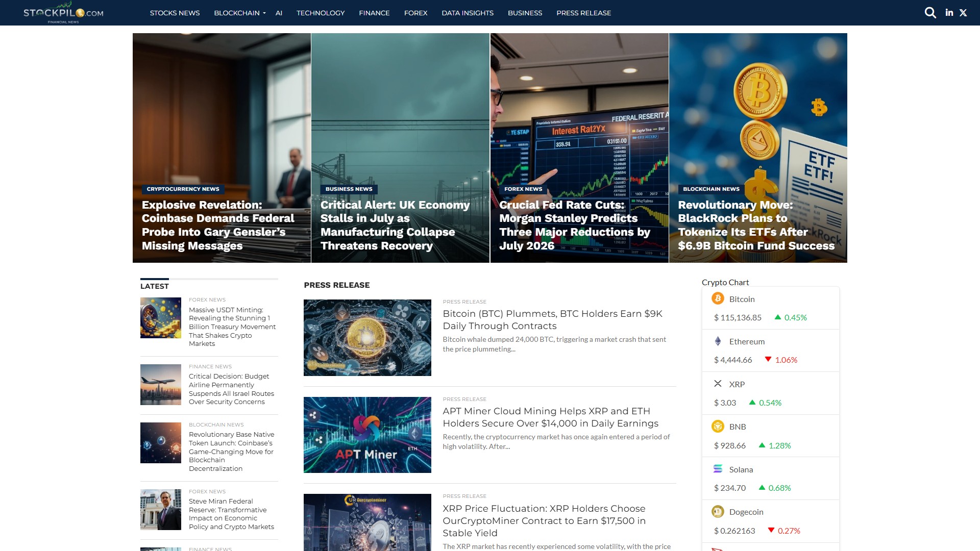Screen dimensions: 980x551
Task: Click the BNB coin icon
Action: click(718, 426)
